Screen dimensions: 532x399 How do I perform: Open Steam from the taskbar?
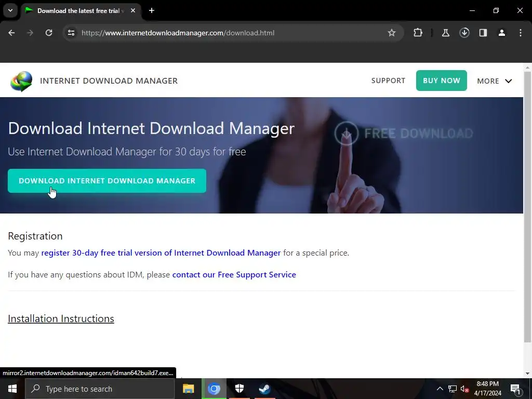(264, 389)
